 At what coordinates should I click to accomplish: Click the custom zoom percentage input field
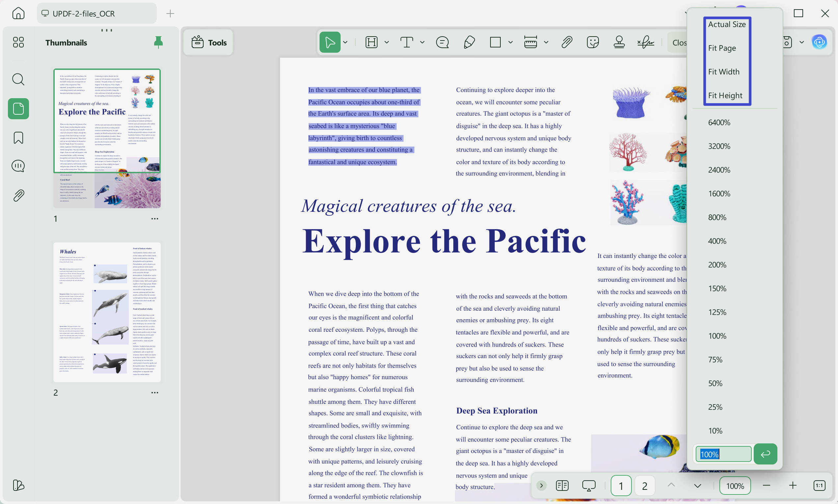pos(723,454)
